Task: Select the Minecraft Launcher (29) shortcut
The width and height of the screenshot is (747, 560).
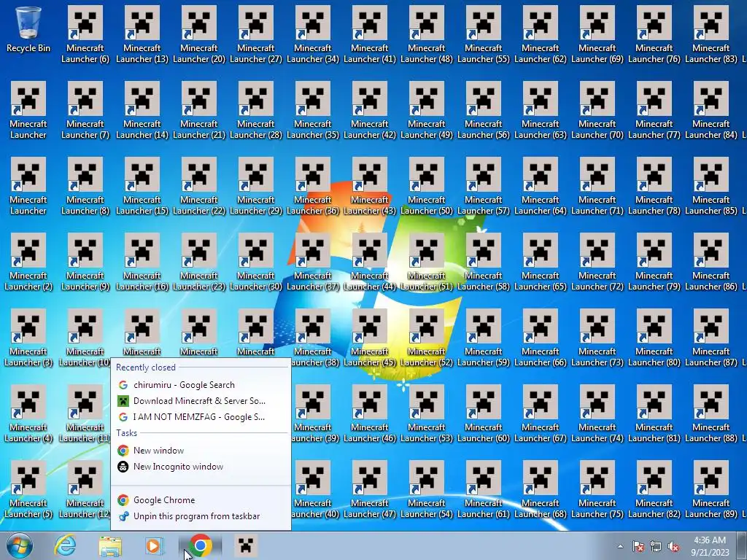Action: (256, 186)
